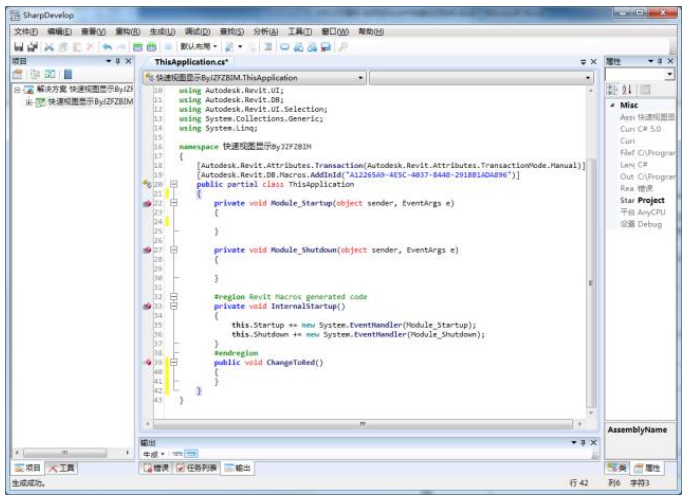Click the Undo arrow in toolbar
The image size is (690, 499).
(105, 47)
